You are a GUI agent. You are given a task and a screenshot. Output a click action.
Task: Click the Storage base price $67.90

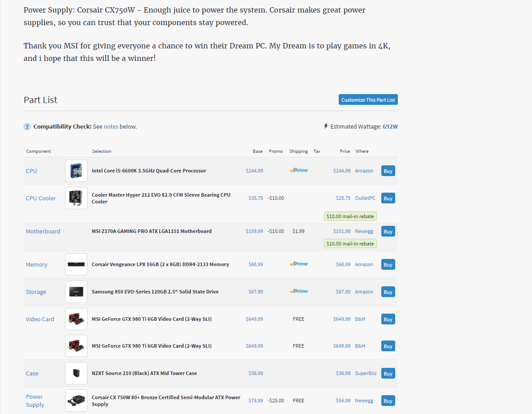point(256,292)
